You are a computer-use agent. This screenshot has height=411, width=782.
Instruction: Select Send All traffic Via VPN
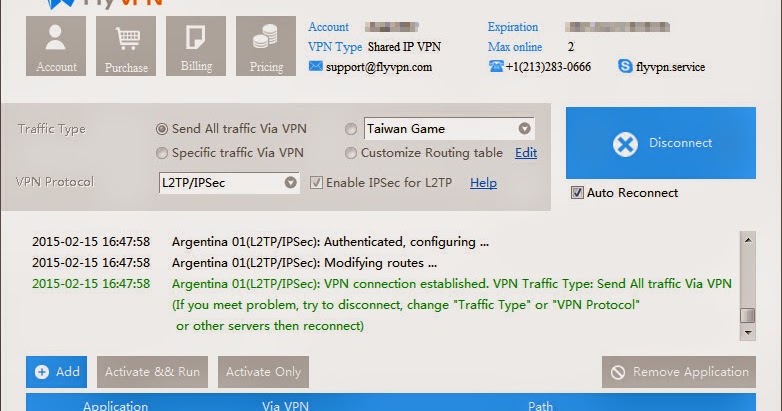point(162,129)
